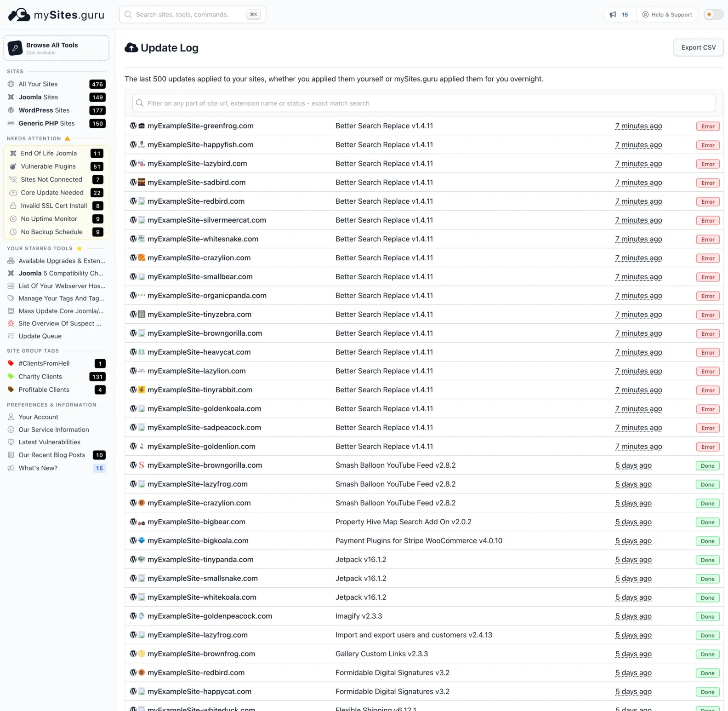Click myExampleSite-goldenlion.com
Image resolution: width=728 pixels, height=711 pixels.
tap(201, 446)
